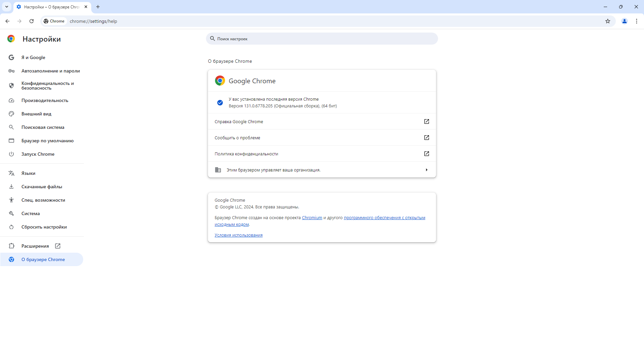The height and width of the screenshot is (349, 644).
Task: Click the Запуск Chrome power icon
Action: (11, 154)
